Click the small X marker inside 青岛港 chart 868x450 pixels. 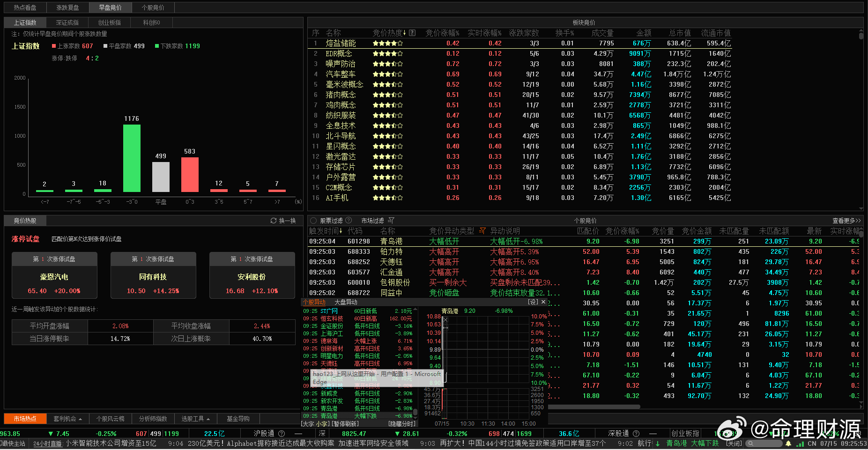click(x=445, y=320)
